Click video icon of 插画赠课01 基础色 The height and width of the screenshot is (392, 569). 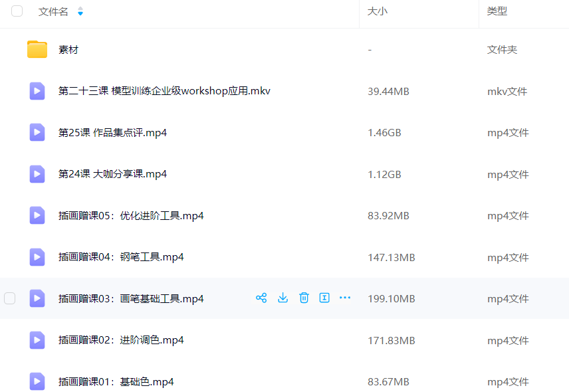pyautogui.click(x=37, y=381)
